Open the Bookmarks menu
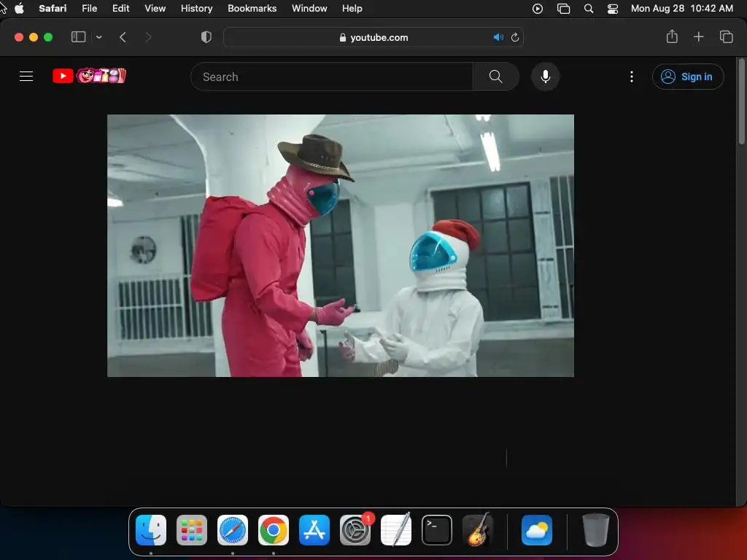747x560 pixels. 252,8
